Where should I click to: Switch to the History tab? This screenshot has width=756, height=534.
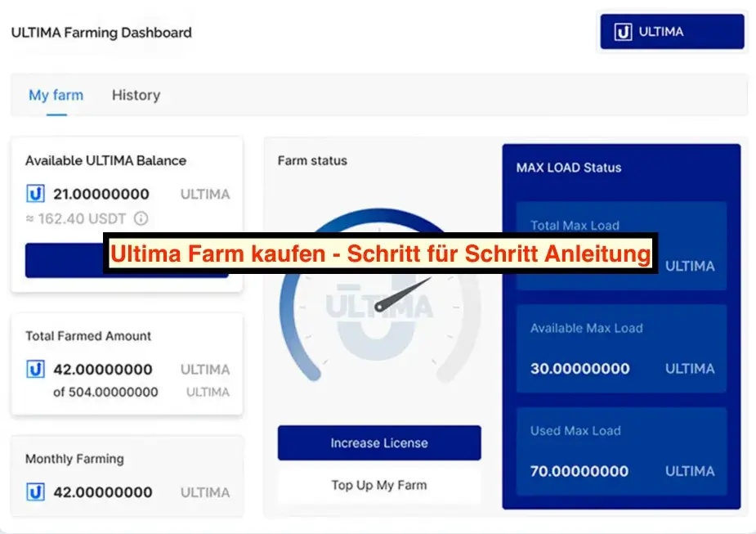click(x=136, y=95)
